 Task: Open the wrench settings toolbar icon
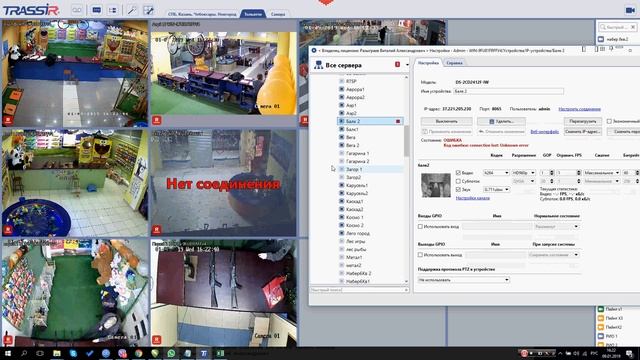[x=148, y=10]
